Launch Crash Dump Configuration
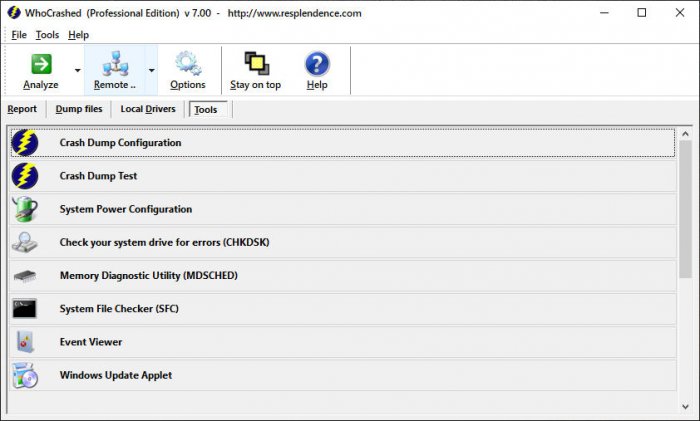700x421 pixels. click(x=120, y=143)
